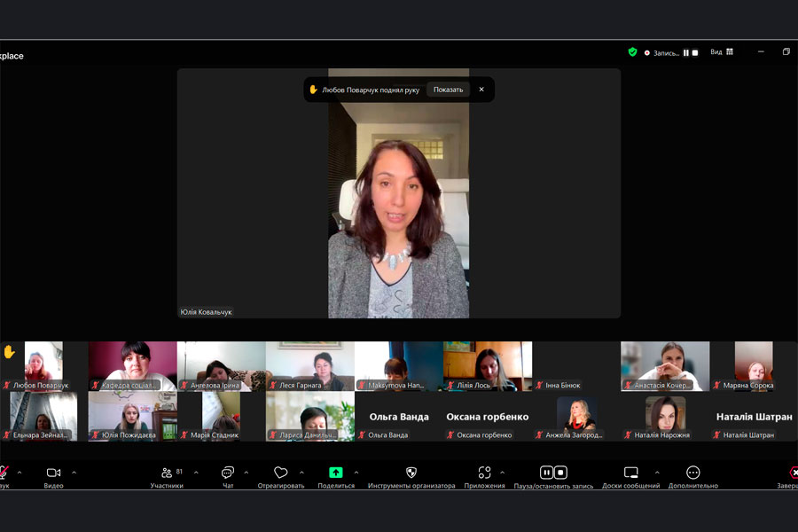The height and width of the screenshot is (532, 798).
Task: Select Анастасія Кочер... video tile
Action: point(665,366)
